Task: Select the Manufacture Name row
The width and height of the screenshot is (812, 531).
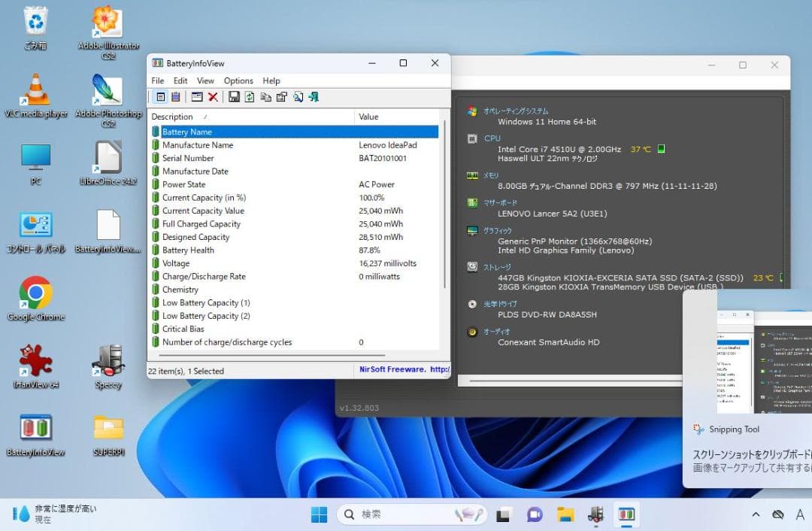Action: coord(295,145)
